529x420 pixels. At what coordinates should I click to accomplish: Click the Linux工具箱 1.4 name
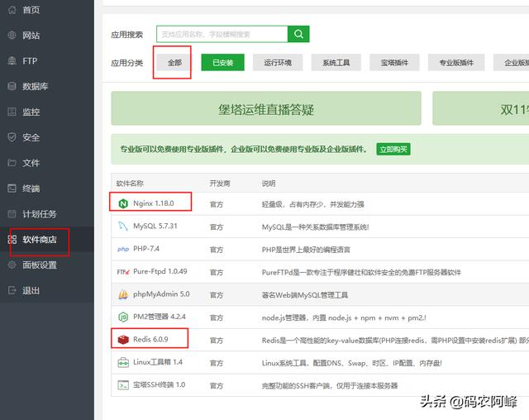[158, 362]
